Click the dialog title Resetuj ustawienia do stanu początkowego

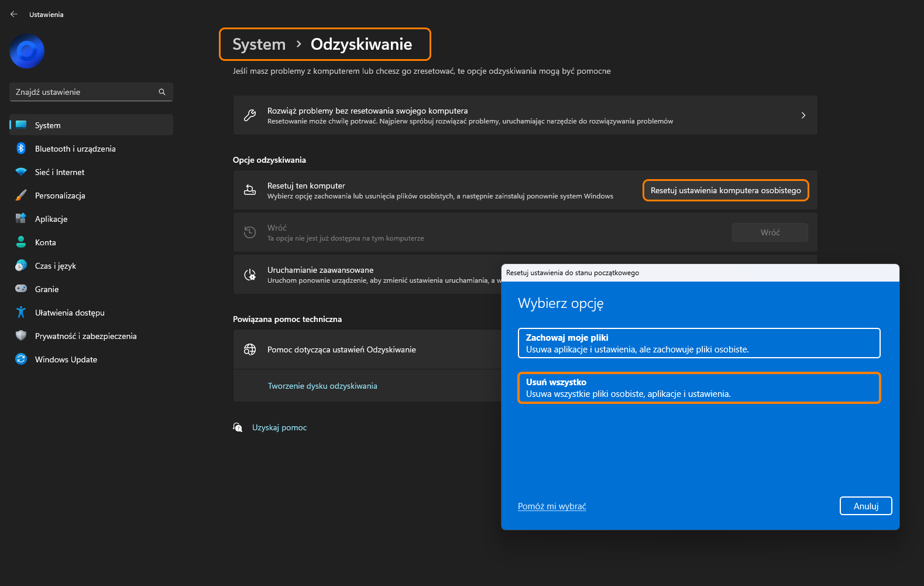(x=572, y=273)
